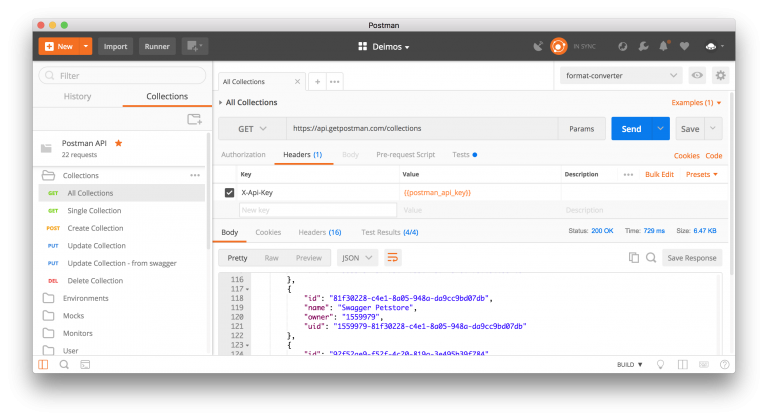Select the Create Collection request

click(122, 228)
